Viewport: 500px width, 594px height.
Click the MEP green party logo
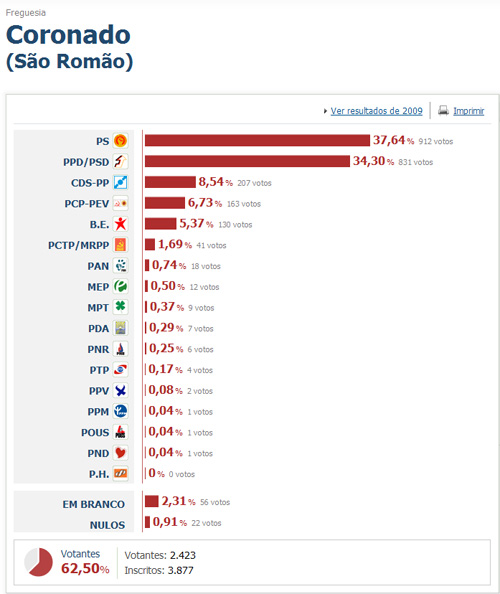point(120,286)
